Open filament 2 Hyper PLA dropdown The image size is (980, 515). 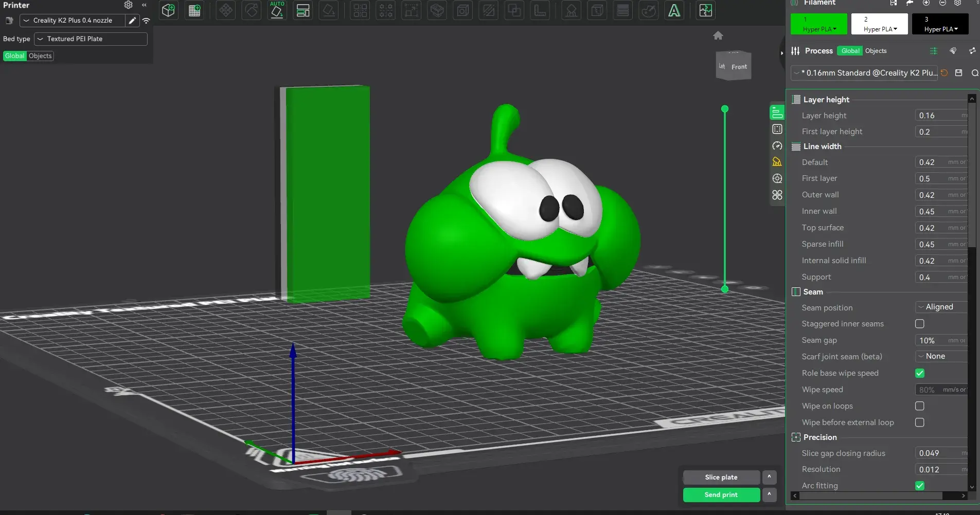880,24
